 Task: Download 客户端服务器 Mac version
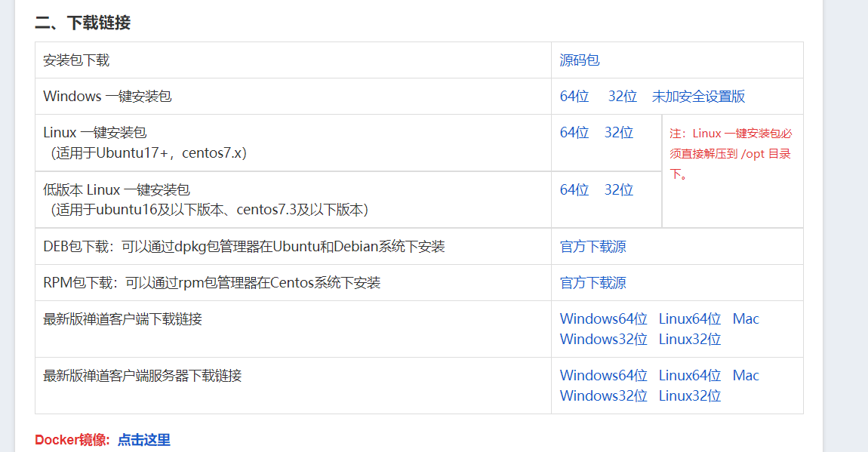746,376
